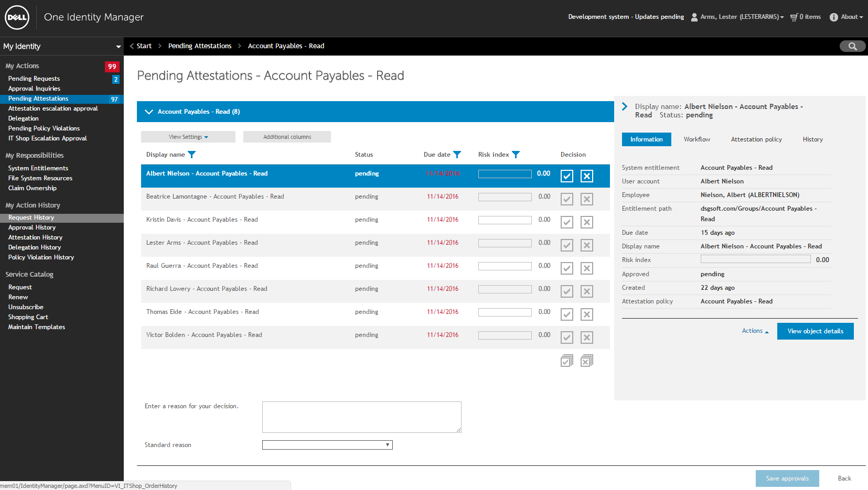
Task: Open the Standard reason dropdown
Action: 327,445
